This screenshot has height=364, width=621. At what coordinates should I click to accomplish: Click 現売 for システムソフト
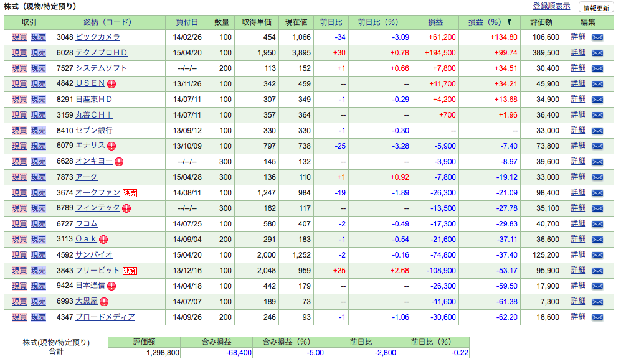click(x=39, y=68)
